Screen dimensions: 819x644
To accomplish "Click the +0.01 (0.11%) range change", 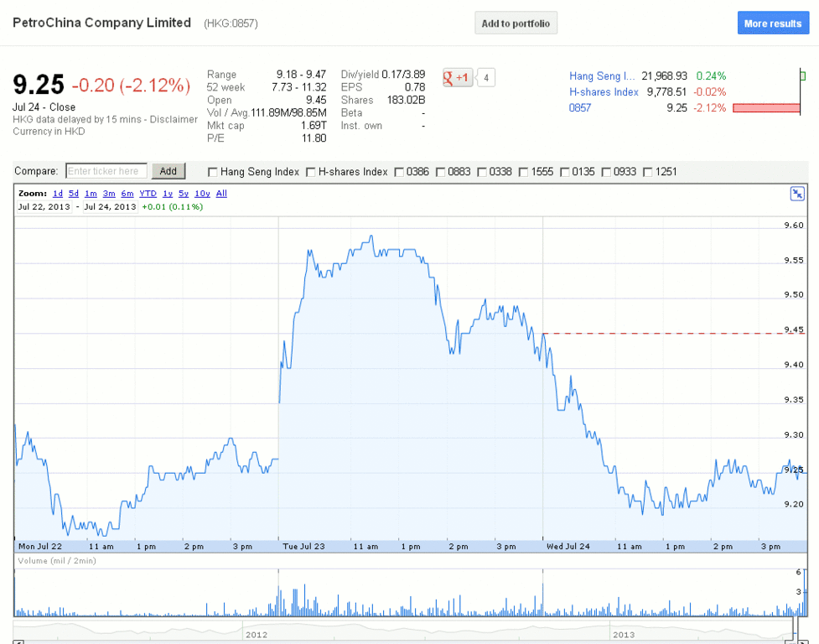I will tap(173, 207).
